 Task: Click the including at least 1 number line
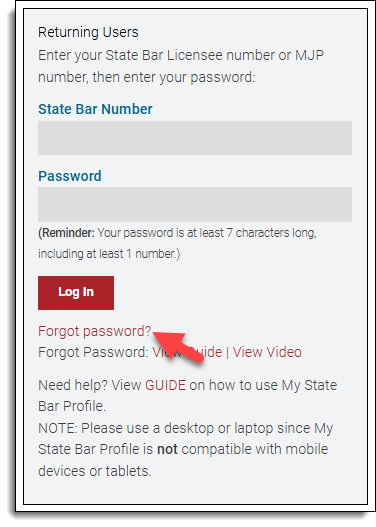point(109,254)
